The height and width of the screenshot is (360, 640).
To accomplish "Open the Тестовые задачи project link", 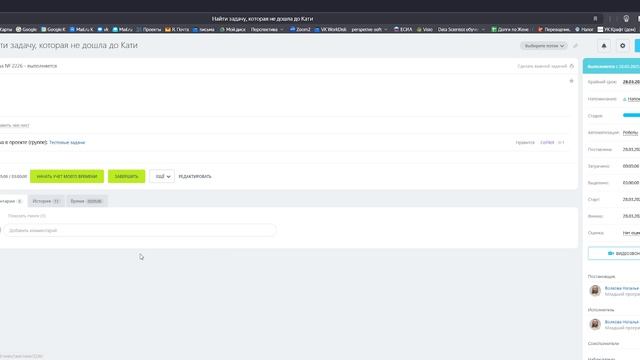I will click(x=67, y=142).
